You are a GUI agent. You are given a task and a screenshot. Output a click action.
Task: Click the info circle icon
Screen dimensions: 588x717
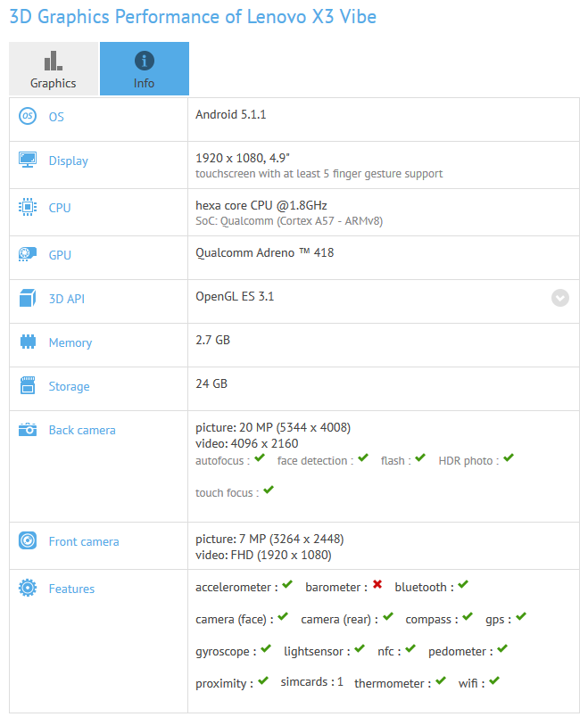coord(145,61)
